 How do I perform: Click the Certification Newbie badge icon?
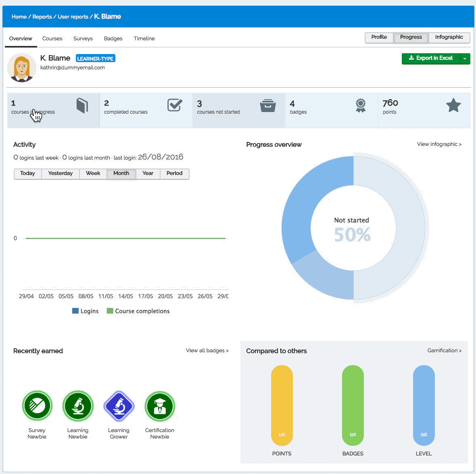point(160,406)
